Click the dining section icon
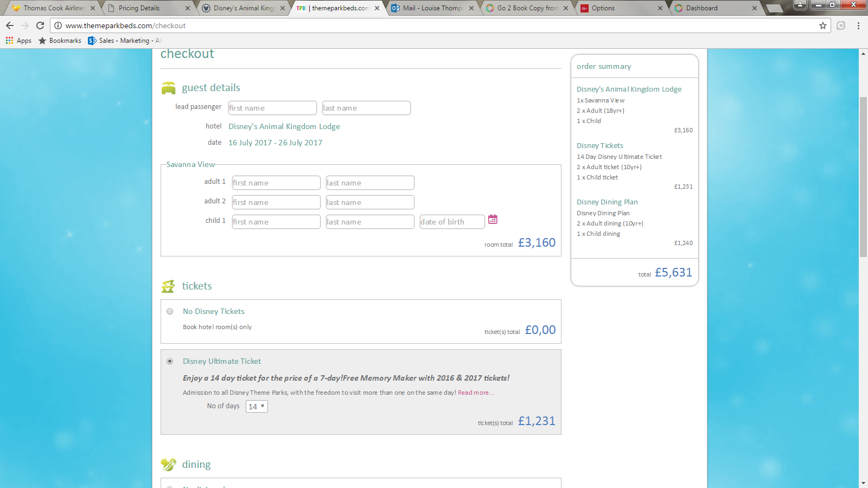The image size is (868, 488). [x=169, y=465]
